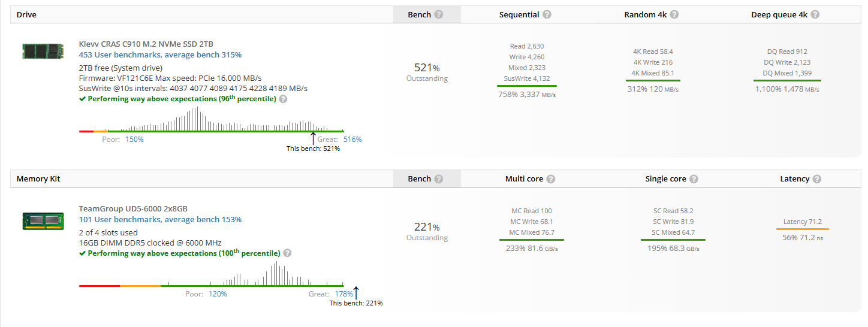Open 101 User benchmarks link
The width and height of the screenshot is (868, 327).
tap(160, 220)
